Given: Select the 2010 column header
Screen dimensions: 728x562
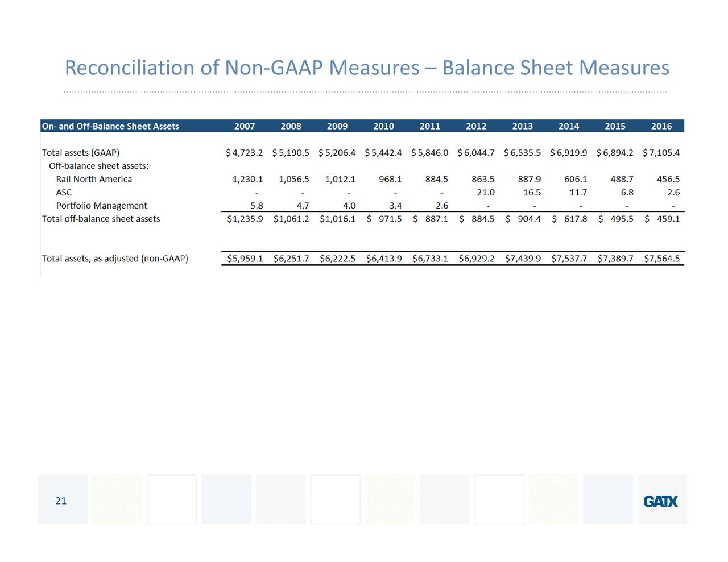Looking at the screenshot, I should point(383,126).
